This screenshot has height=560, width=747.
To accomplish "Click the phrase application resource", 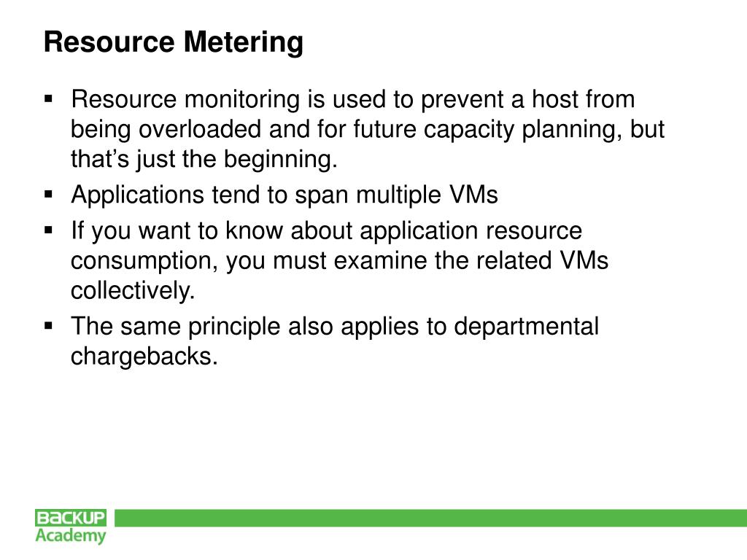I will [x=471, y=231].
